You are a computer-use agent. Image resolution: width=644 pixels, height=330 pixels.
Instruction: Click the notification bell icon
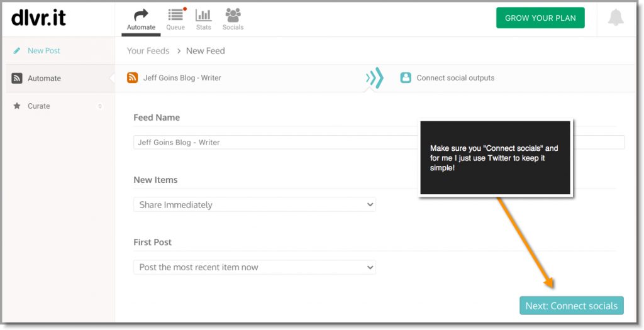pos(615,18)
